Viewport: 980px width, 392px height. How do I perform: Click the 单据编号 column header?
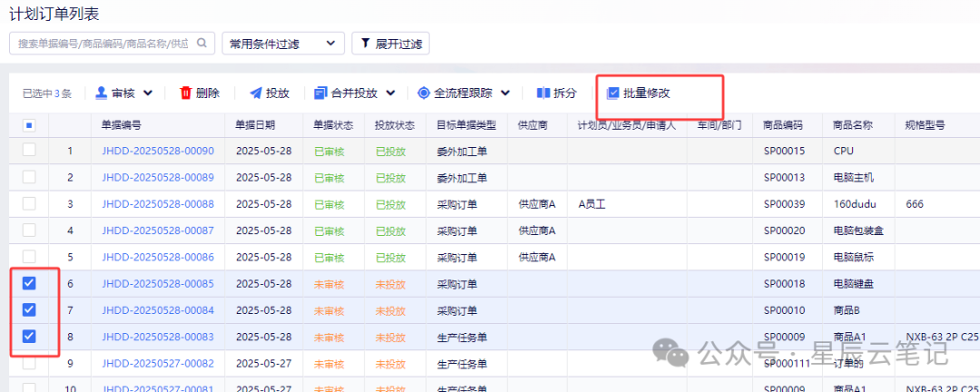(x=122, y=124)
